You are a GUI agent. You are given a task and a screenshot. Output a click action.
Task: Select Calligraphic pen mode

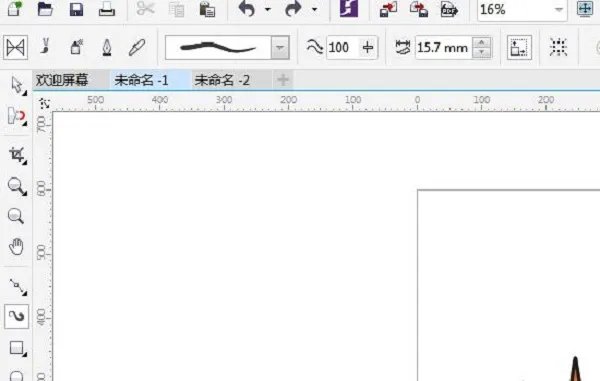click(x=107, y=47)
